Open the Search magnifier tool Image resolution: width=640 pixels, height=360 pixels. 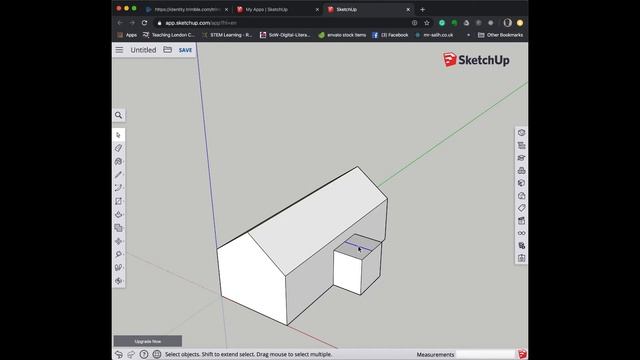click(118, 115)
